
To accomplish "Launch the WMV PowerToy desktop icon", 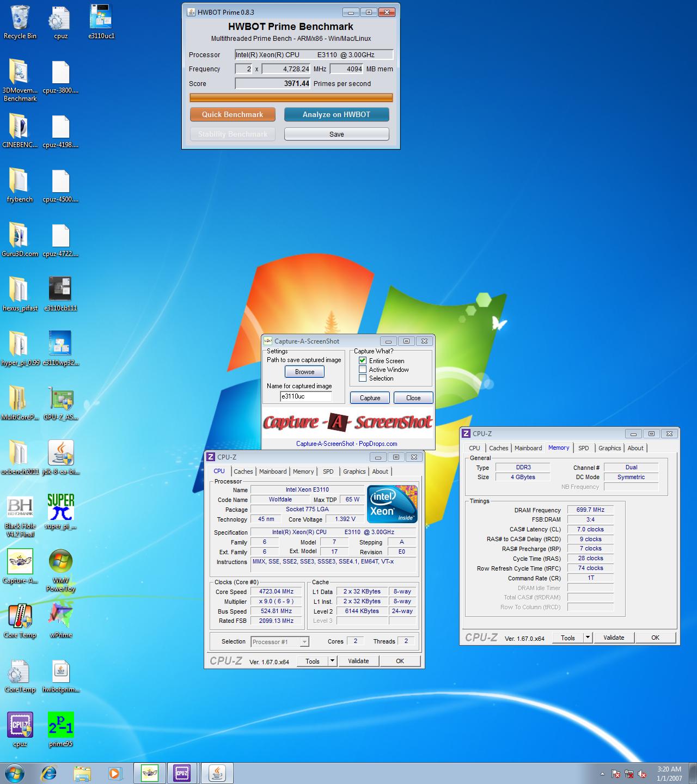I will point(60,571).
